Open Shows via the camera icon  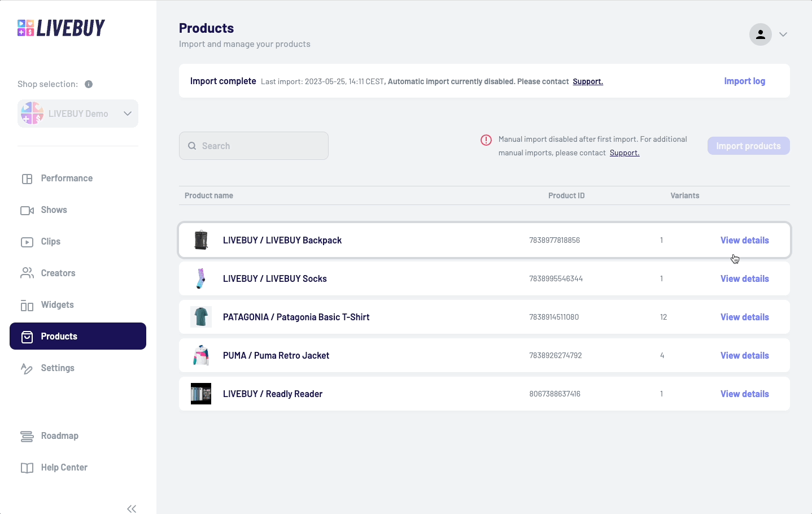[x=27, y=210]
